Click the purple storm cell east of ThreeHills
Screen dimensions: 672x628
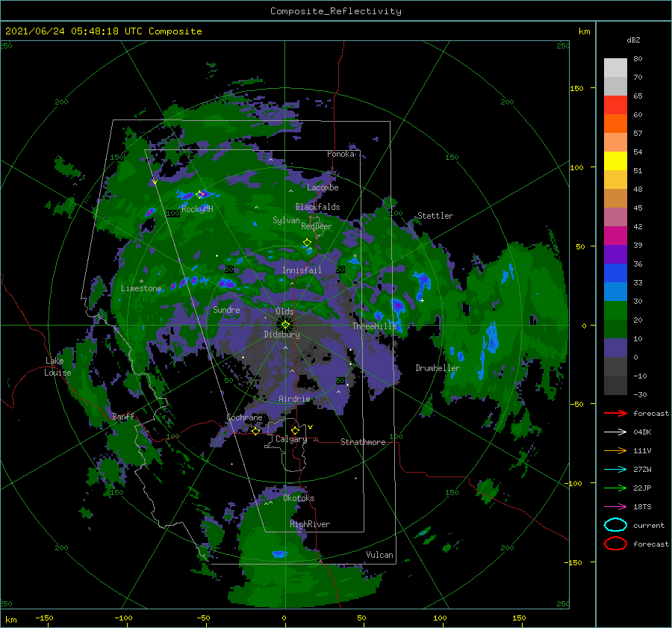click(x=398, y=305)
